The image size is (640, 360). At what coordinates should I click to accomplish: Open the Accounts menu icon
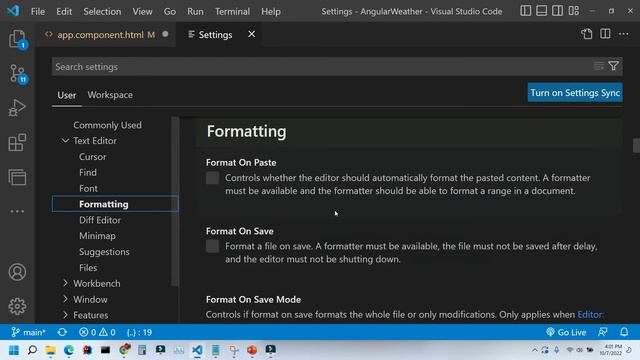pyautogui.click(x=17, y=272)
